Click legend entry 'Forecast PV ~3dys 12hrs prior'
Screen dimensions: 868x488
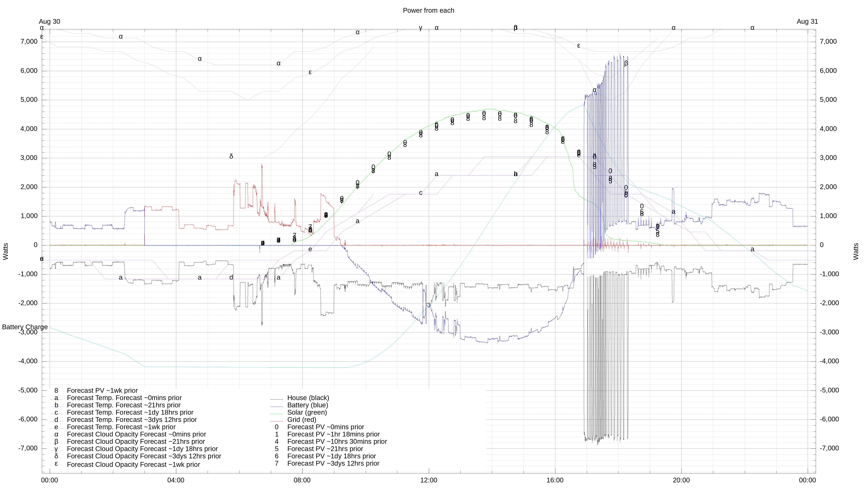(333, 463)
